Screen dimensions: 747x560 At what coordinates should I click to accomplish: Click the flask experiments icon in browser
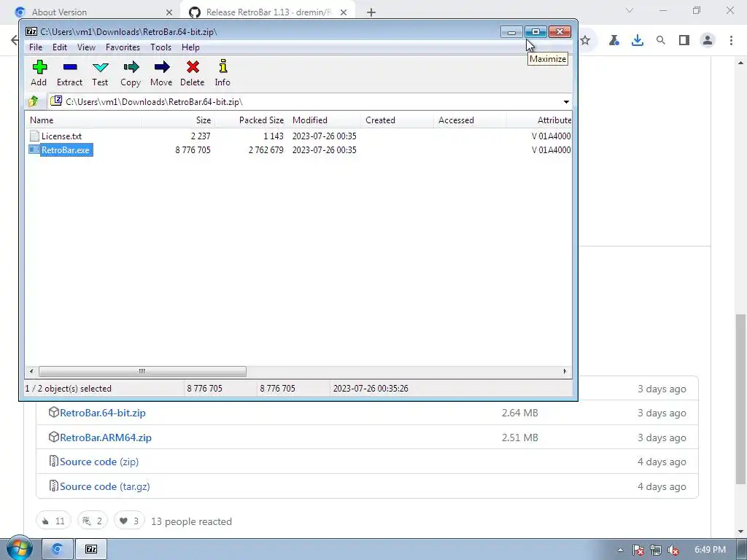point(614,41)
